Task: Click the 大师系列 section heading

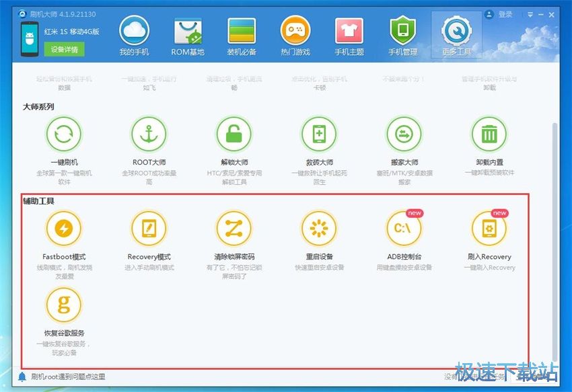Action: tap(38, 107)
